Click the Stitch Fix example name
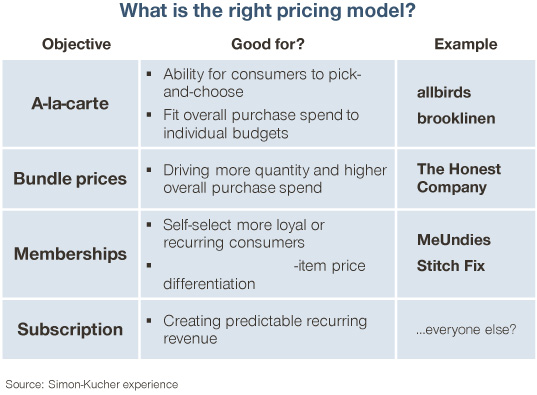This screenshot has height=395, width=537. (x=451, y=266)
